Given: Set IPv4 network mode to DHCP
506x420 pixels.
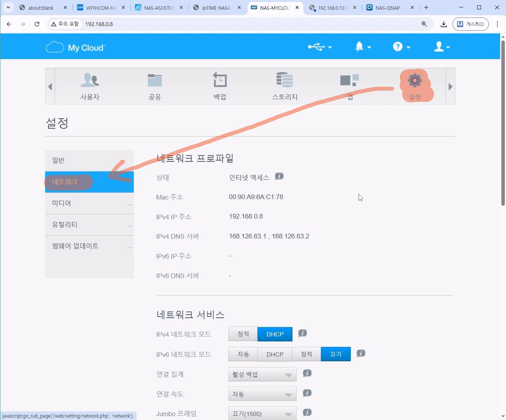Looking at the screenshot, I should pos(275,334).
